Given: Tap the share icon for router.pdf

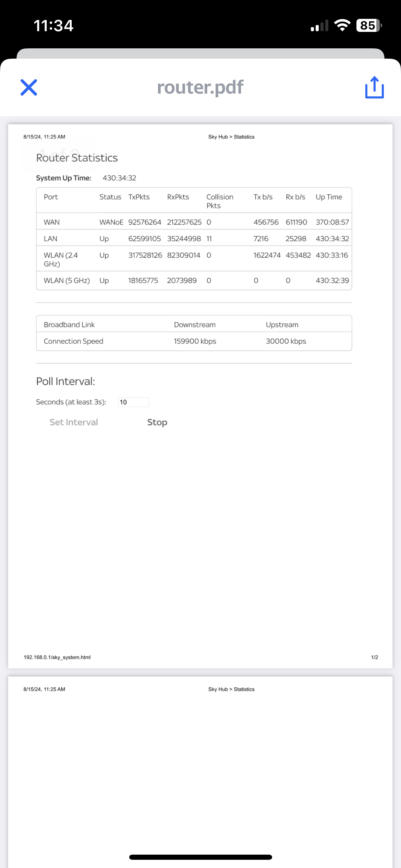Looking at the screenshot, I should (374, 87).
